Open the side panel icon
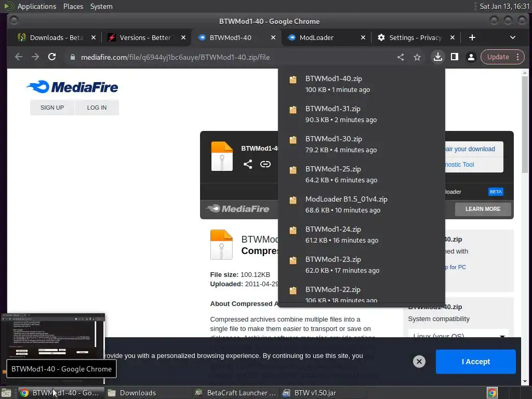532x399 pixels. (455, 57)
